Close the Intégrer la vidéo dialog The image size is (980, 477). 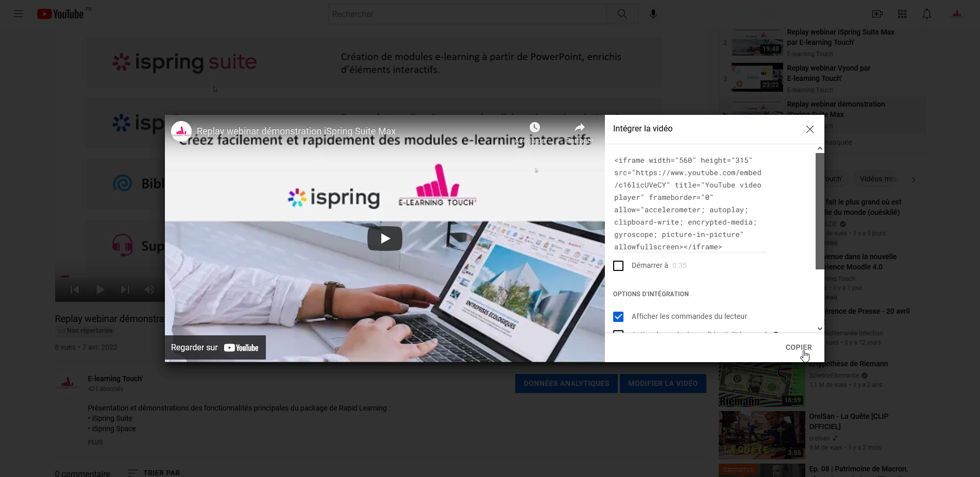tap(809, 129)
